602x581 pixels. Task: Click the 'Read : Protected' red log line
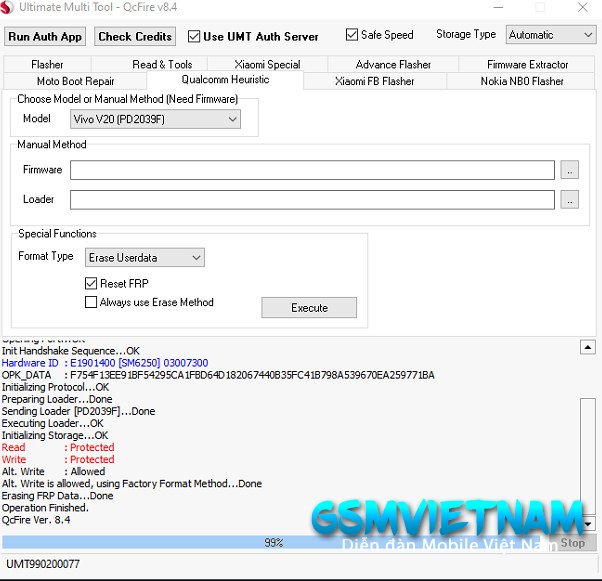tap(58, 447)
